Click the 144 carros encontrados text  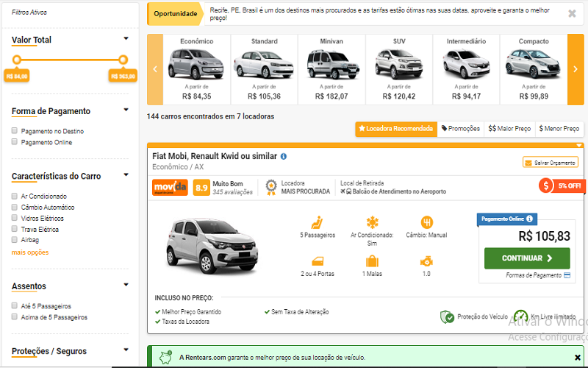click(210, 116)
